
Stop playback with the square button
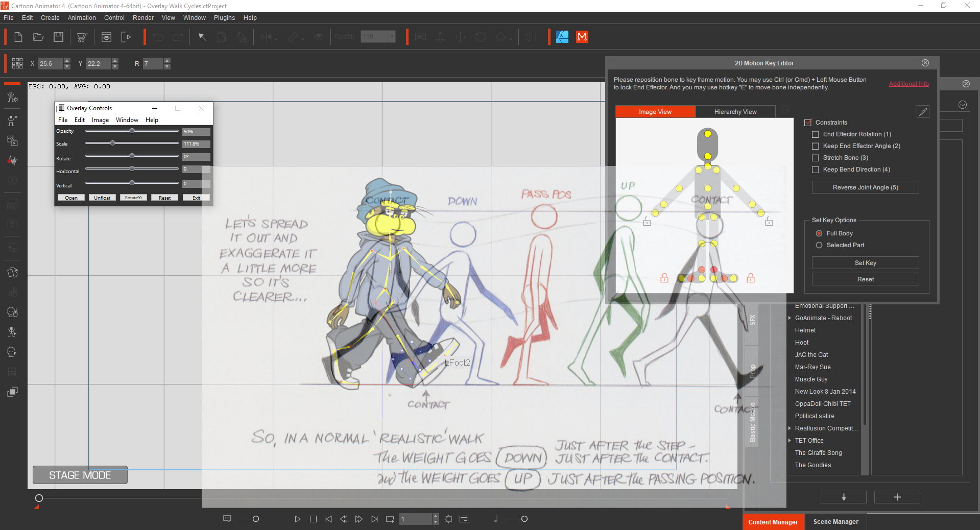(313, 519)
